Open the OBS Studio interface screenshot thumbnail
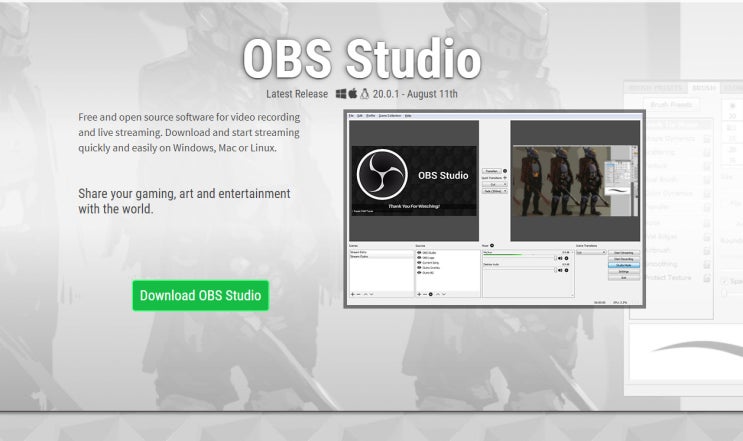 click(x=494, y=209)
